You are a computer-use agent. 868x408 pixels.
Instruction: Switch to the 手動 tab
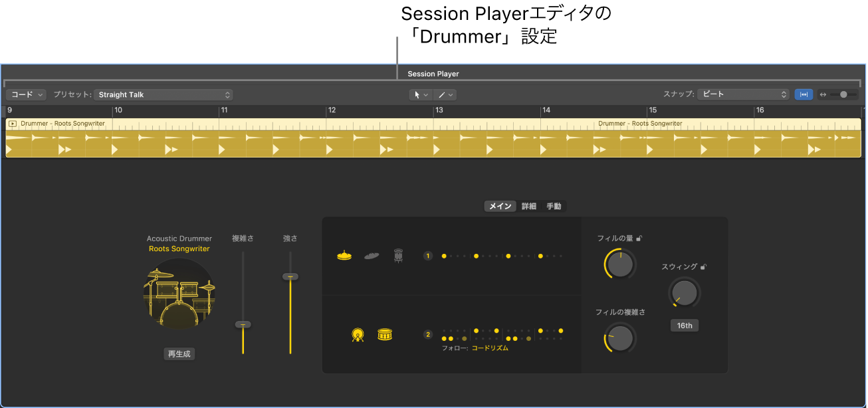pos(554,206)
